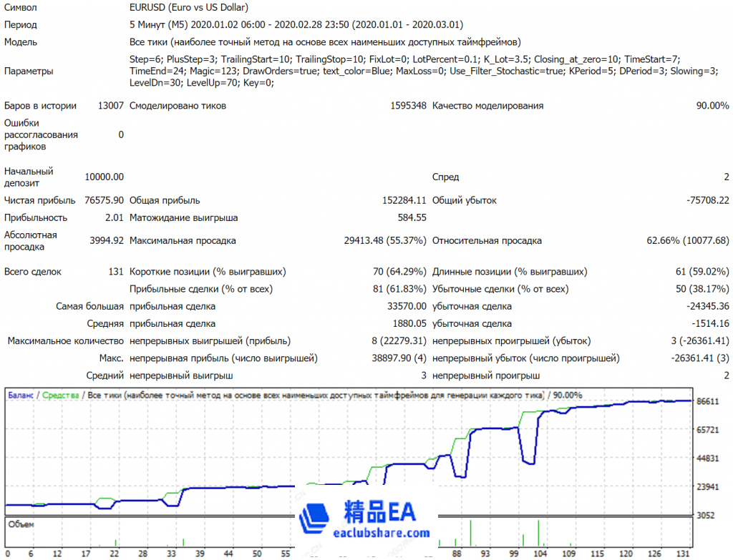
Task: Click the green Средства legend label
Action: click(60, 395)
